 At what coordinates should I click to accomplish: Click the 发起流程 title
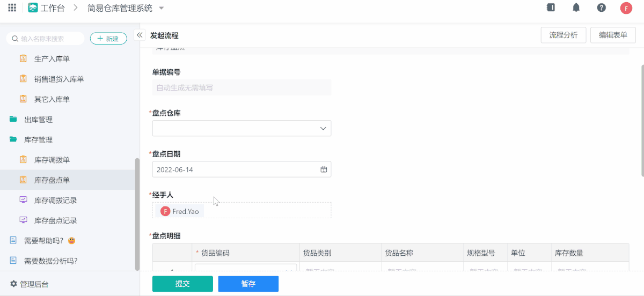[164, 35]
